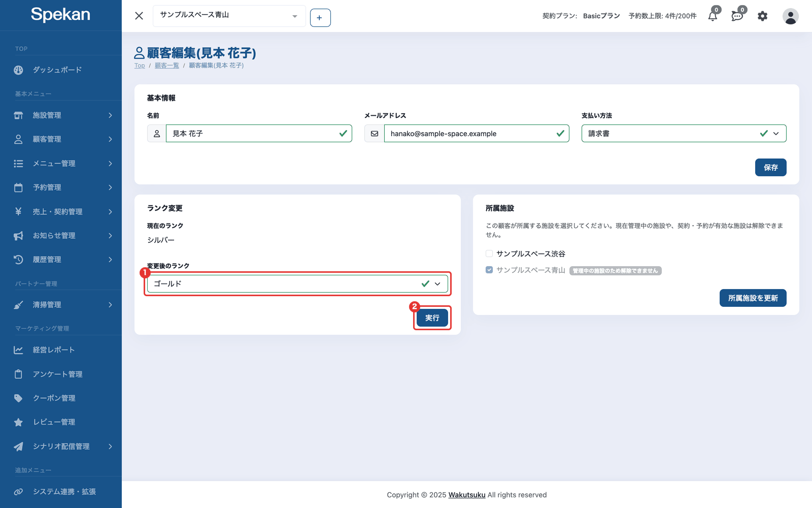Click the メールアドレス input field

pos(476,134)
